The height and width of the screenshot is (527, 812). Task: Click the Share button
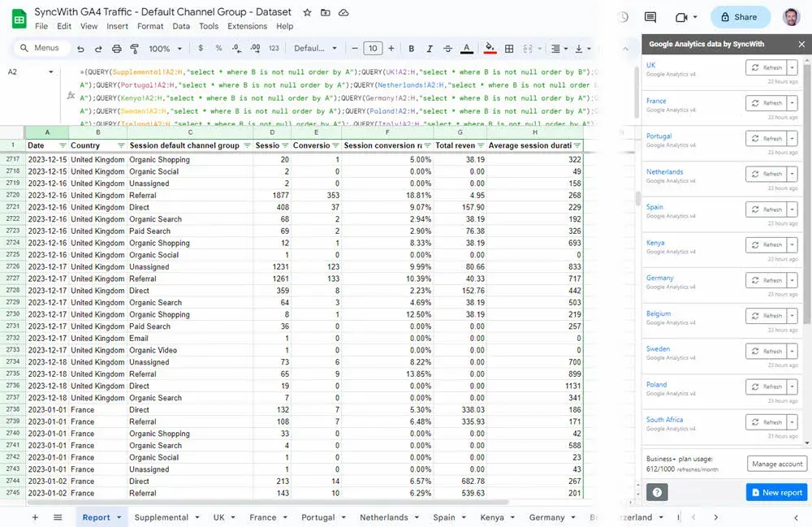click(740, 17)
